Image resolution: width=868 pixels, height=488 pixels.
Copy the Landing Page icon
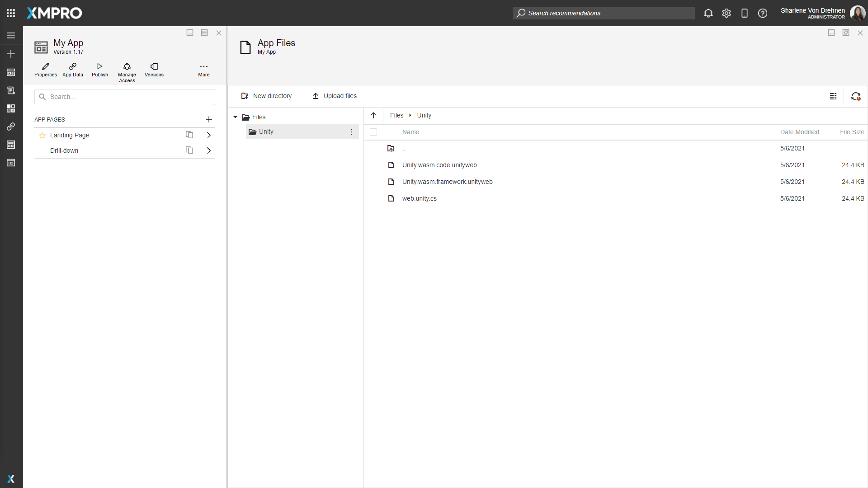(189, 135)
